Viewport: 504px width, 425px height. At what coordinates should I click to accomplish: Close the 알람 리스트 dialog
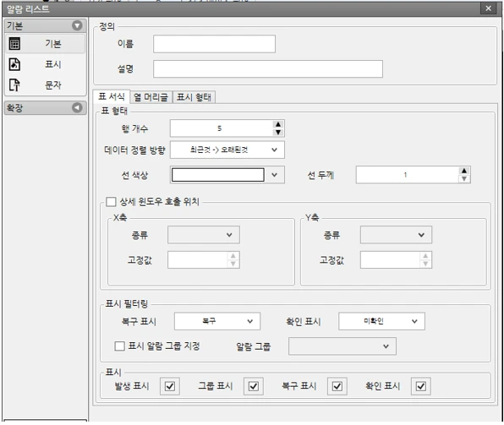(488, 8)
